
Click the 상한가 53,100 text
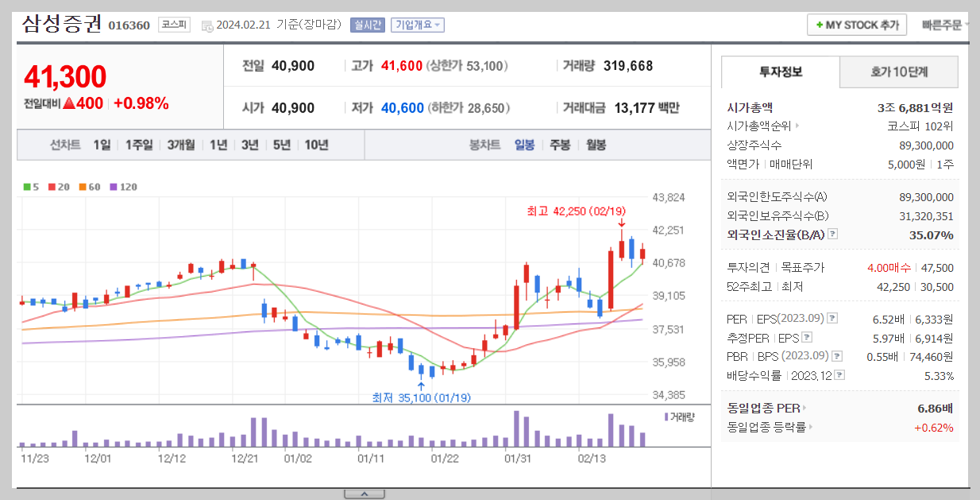(x=469, y=66)
